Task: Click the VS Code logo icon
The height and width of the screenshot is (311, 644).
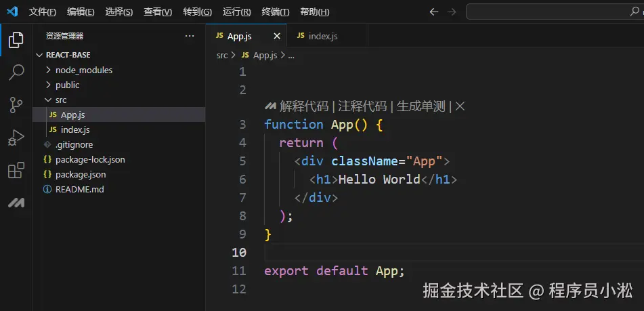Action: tap(12, 12)
